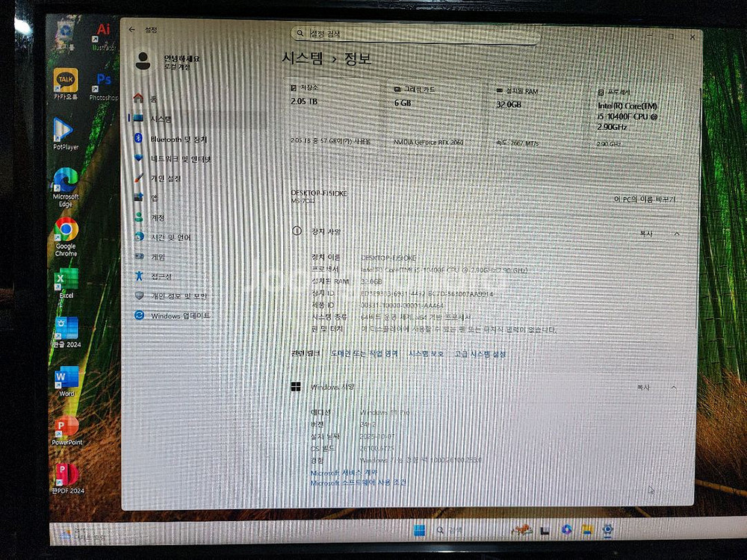Open the Excel desktop shortcut
Screen dimensions: 747x560
point(66,281)
